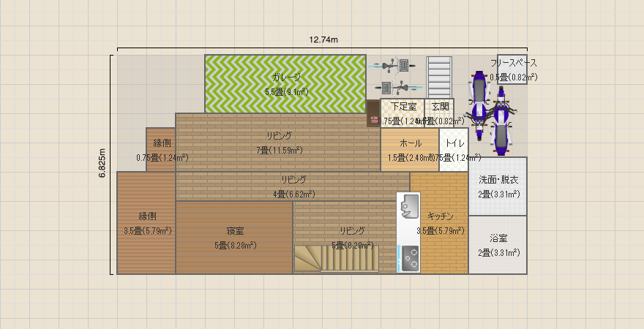
Task: Select the three-burner stove in the kitchen
Action: coord(408,258)
